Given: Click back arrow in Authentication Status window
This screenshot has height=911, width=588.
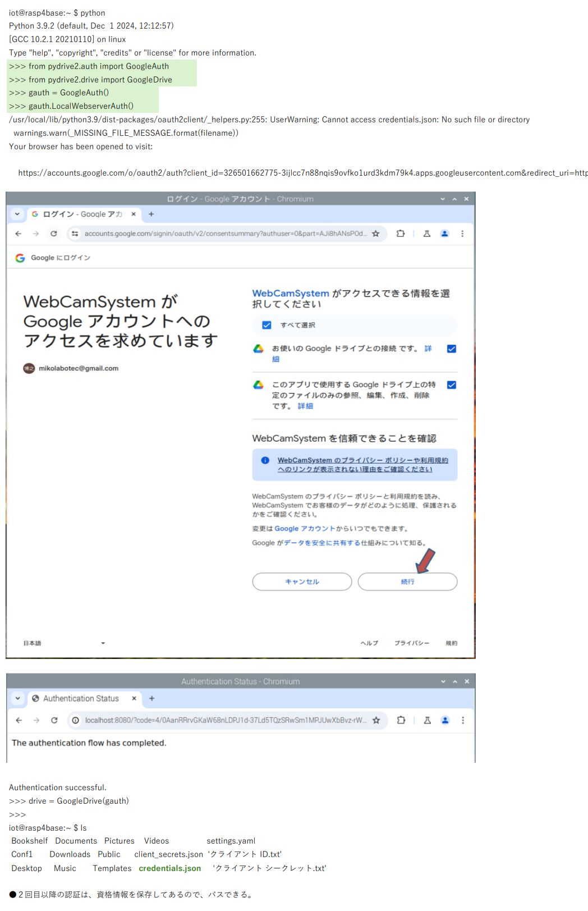Looking at the screenshot, I should coord(19,720).
